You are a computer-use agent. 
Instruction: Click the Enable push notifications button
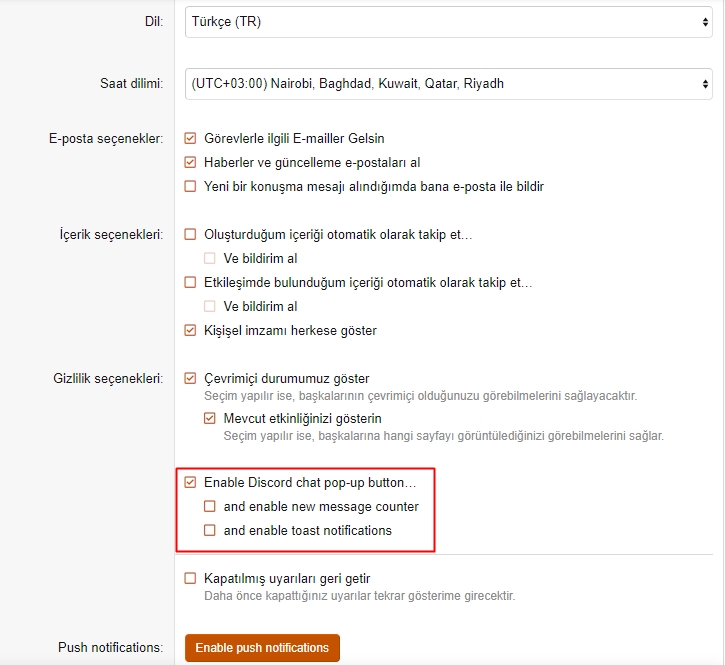click(262, 648)
